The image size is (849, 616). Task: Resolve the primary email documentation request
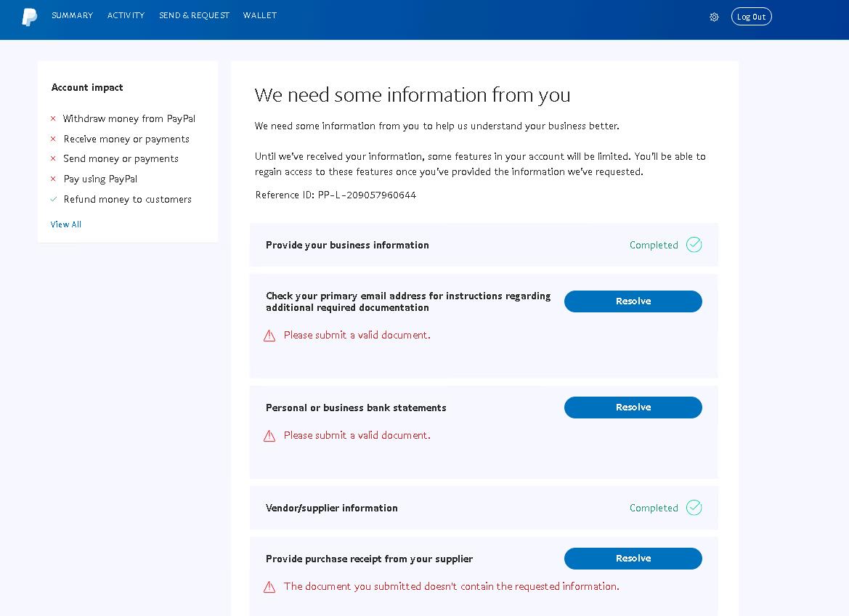click(x=633, y=301)
